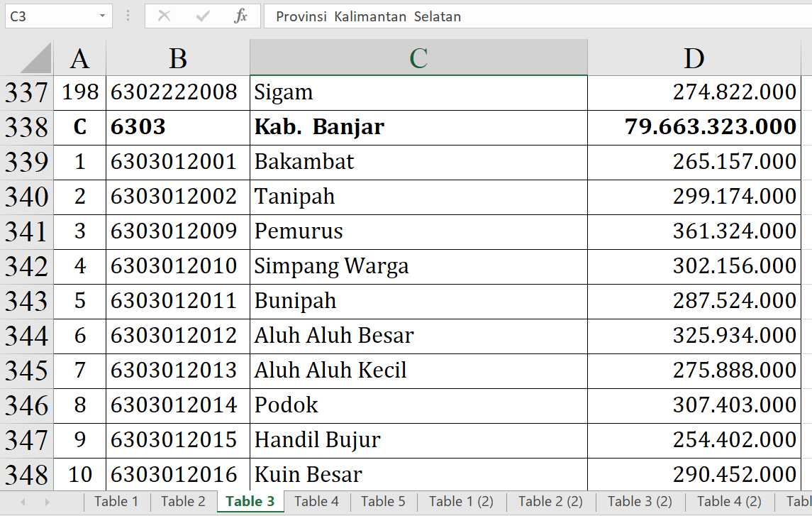Open the Table 3 (2) sheet tab
The image size is (812, 516).
click(x=640, y=502)
